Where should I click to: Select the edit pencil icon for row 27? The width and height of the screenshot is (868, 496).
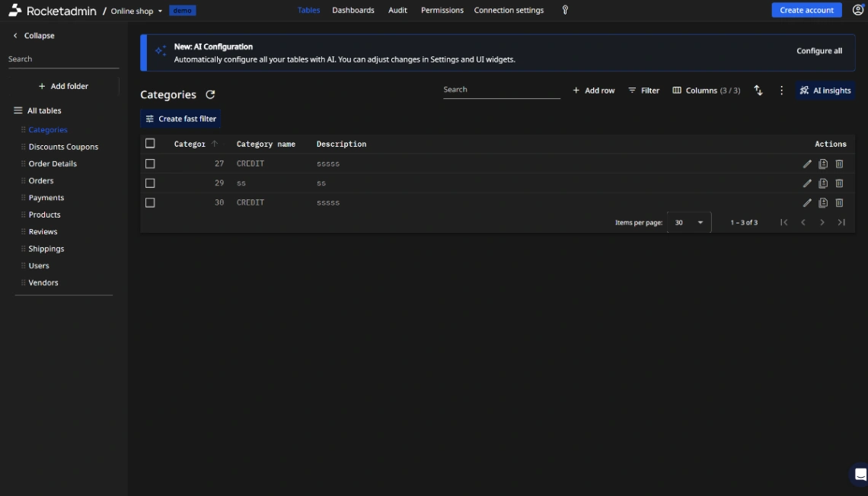pos(807,164)
